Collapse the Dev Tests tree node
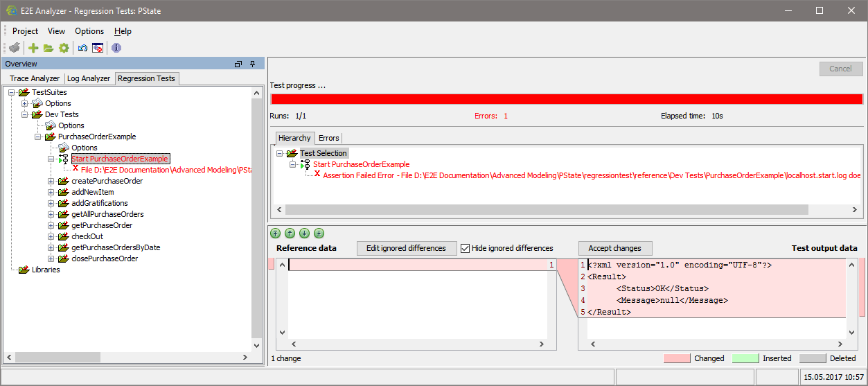 [25, 114]
